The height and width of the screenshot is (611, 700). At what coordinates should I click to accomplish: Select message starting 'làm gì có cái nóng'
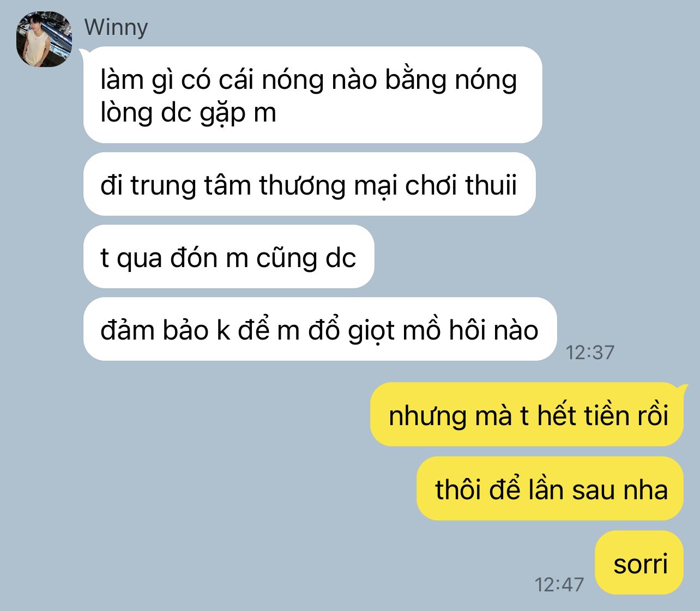pos(312,95)
